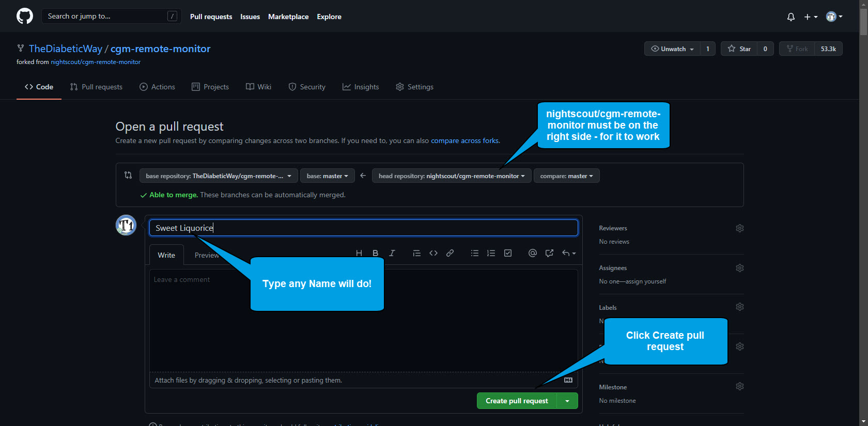Open the base repository dropdown
This screenshot has height=426, width=868.
(x=218, y=176)
